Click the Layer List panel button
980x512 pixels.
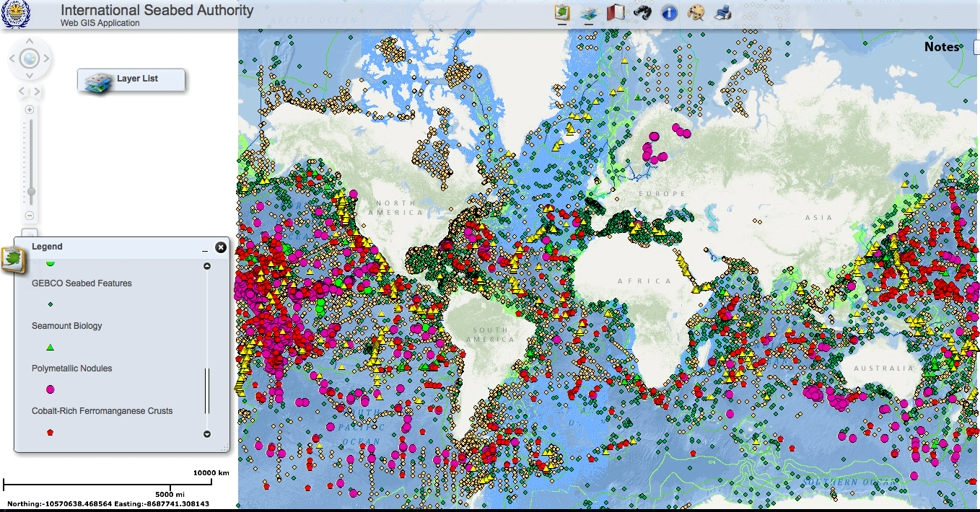131,80
